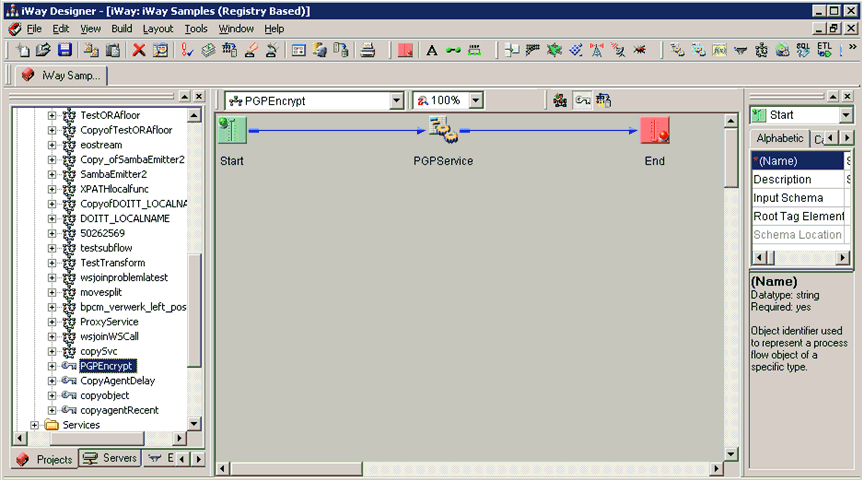The image size is (862, 480).
Task: Save with the blue floppy disk icon
Action: (x=65, y=51)
